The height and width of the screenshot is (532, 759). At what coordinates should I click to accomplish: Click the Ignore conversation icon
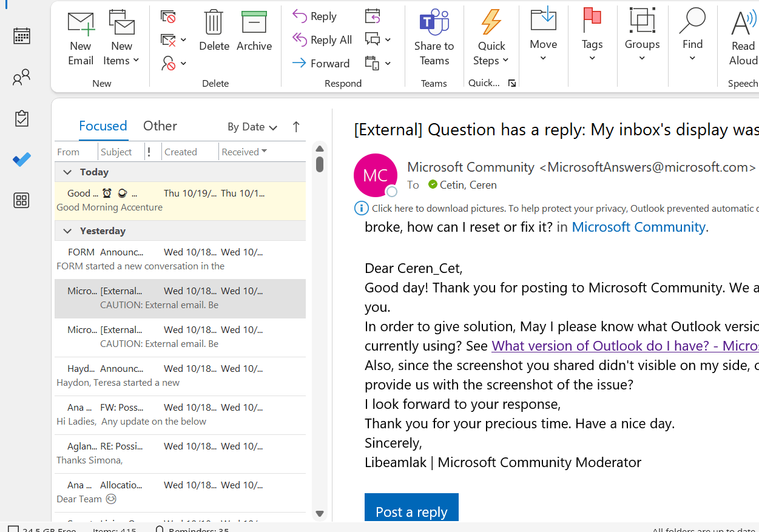(168, 17)
